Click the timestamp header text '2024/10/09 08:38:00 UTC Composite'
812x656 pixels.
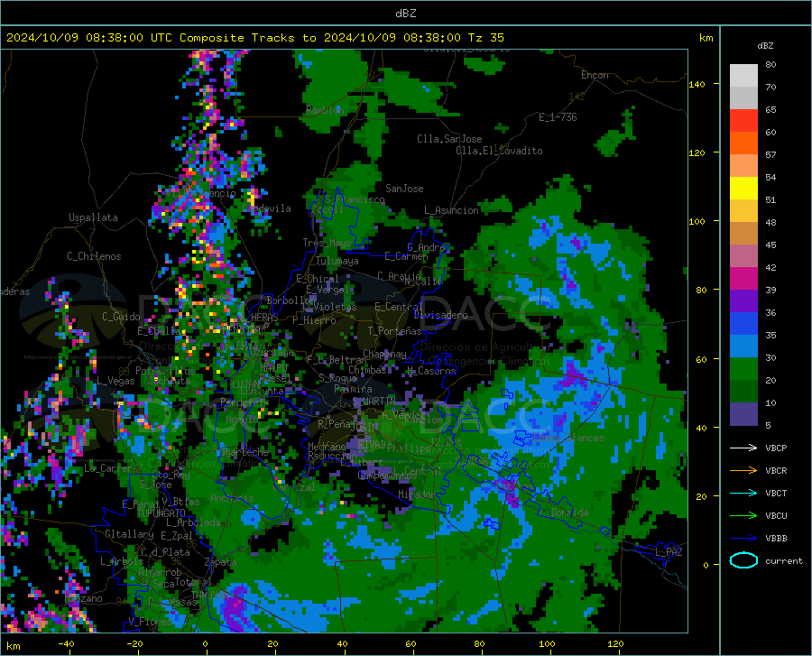pos(125,38)
